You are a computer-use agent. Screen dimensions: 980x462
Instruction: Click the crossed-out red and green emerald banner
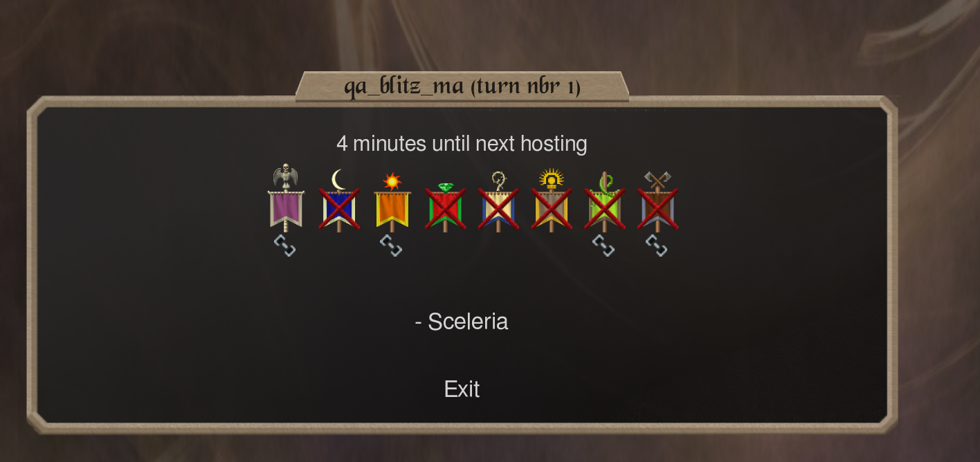click(445, 206)
